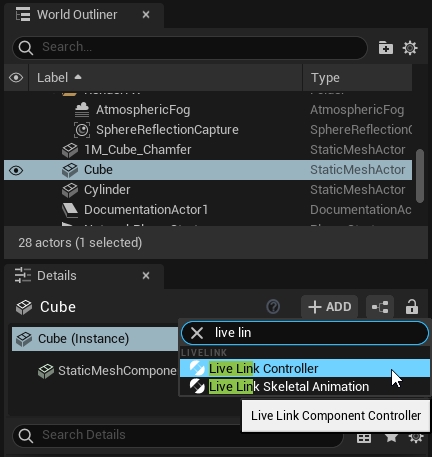This screenshot has height=457, width=432.
Task: Open property matrix grid icon in Details
Action: tap(364, 438)
